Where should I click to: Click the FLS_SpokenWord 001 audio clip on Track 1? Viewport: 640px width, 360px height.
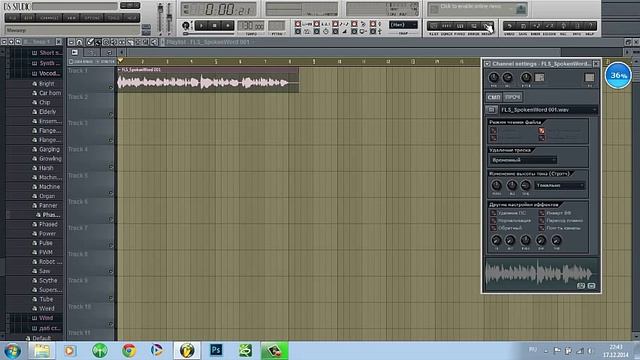pyautogui.click(x=208, y=80)
